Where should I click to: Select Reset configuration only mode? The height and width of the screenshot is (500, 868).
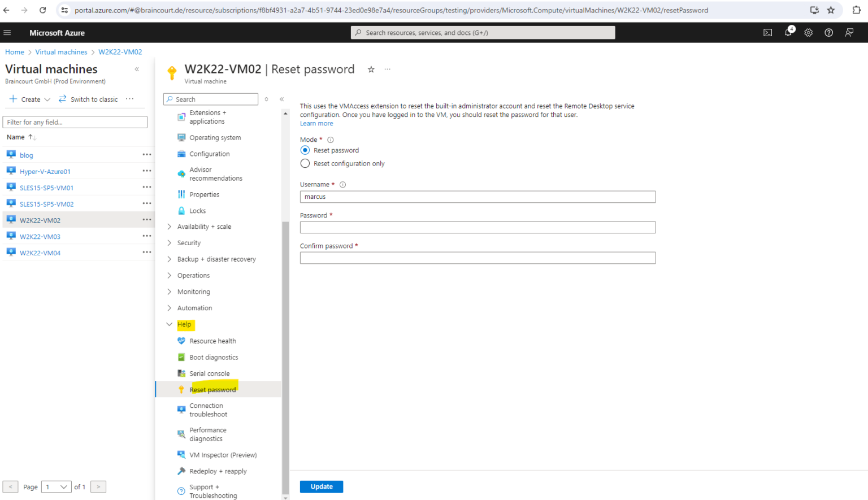coord(305,163)
